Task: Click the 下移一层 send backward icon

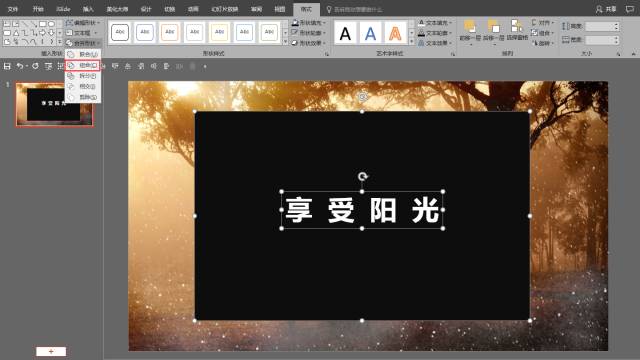Action: tap(493, 27)
